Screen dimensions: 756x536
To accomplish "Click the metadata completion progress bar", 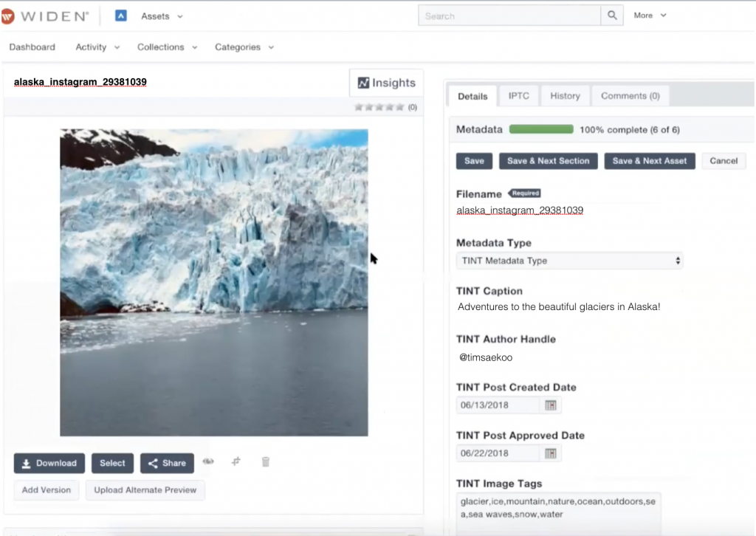I will 541,129.
